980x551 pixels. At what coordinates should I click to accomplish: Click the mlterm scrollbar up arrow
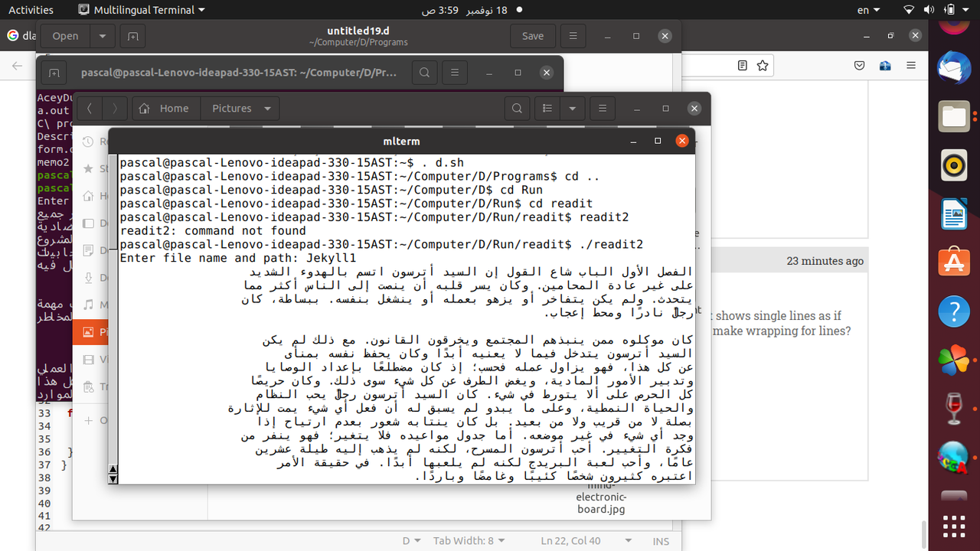click(x=113, y=470)
